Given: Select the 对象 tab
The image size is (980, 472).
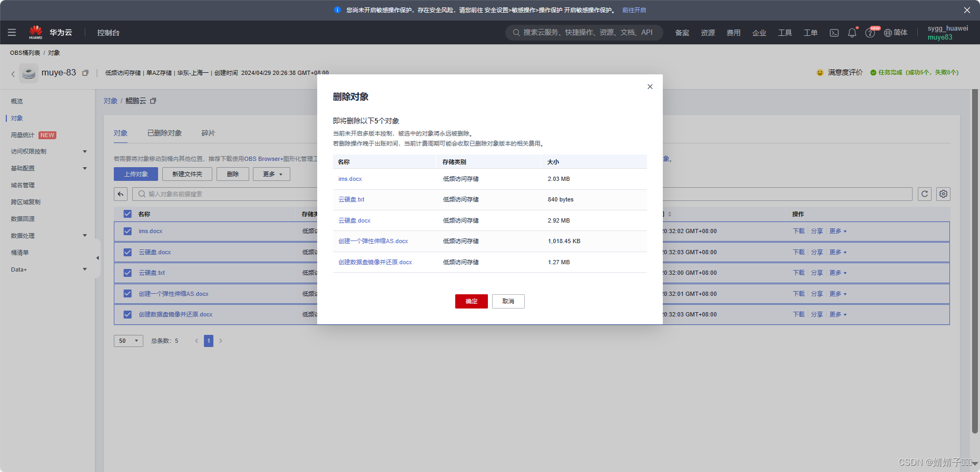Looking at the screenshot, I should click(121, 133).
